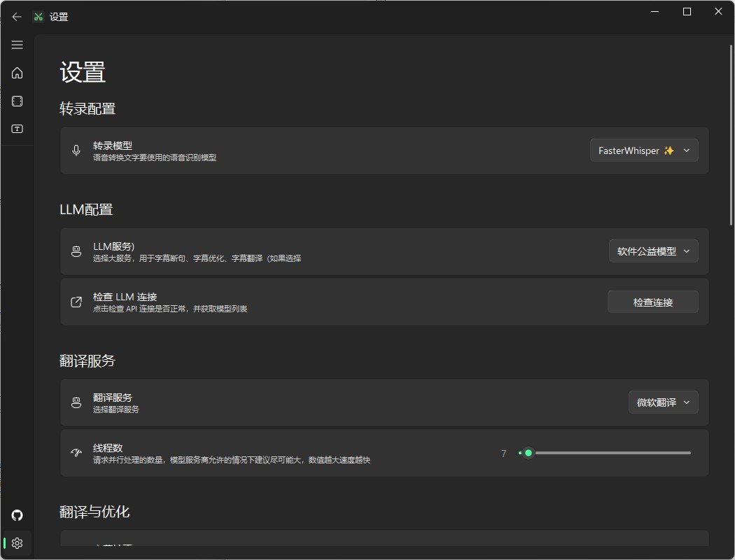
Task: Select the settings gear in sidebar
Action: tap(17, 543)
